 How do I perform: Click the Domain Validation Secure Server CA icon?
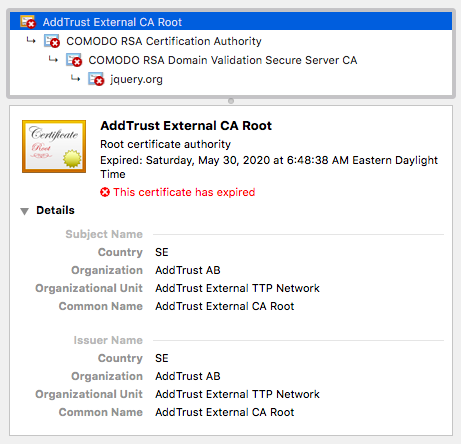point(74,60)
